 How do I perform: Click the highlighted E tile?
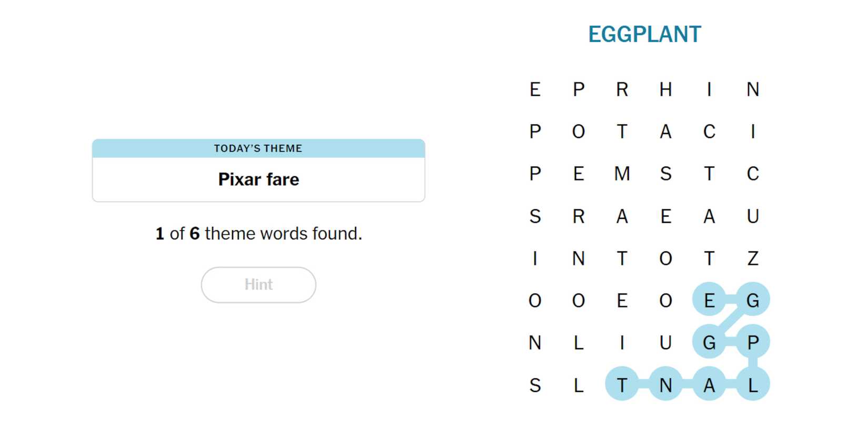(x=709, y=300)
